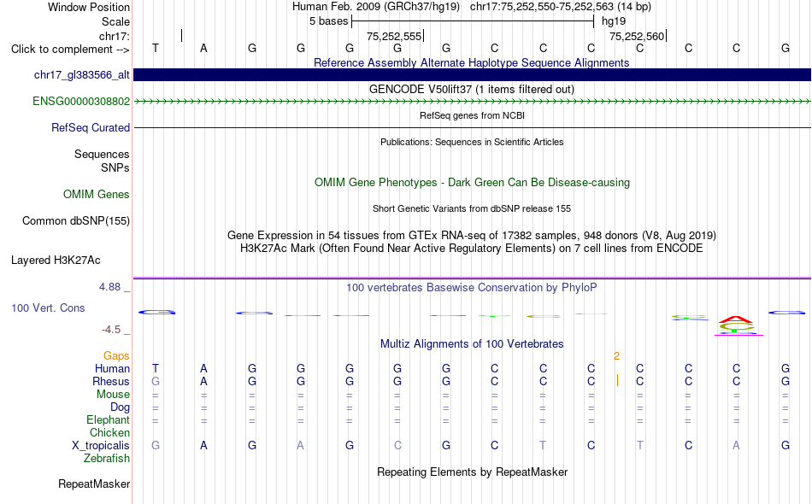Select the Mouse species label
Screen dimensions: 812x504
click(x=114, y=395)
